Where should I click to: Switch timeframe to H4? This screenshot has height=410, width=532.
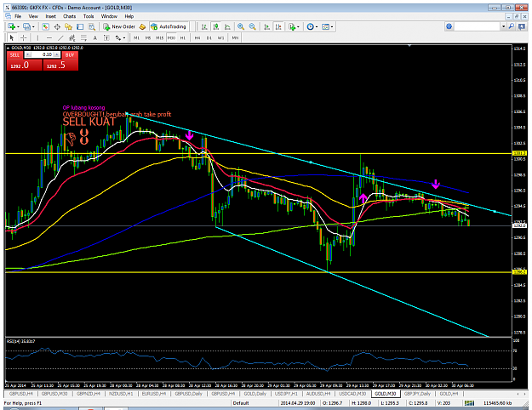click(x=197, y=38)
